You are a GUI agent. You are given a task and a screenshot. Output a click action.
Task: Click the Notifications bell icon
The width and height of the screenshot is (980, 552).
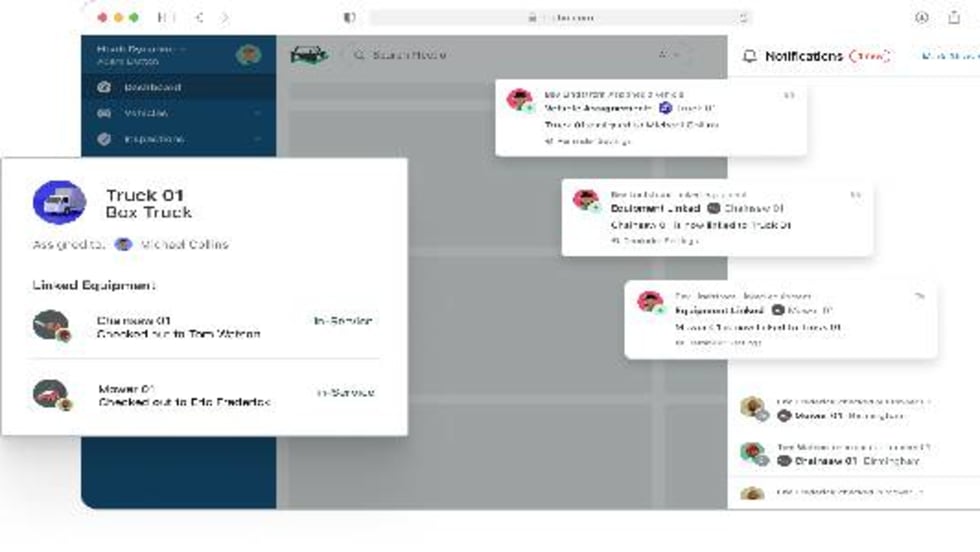tap(749, 56)
